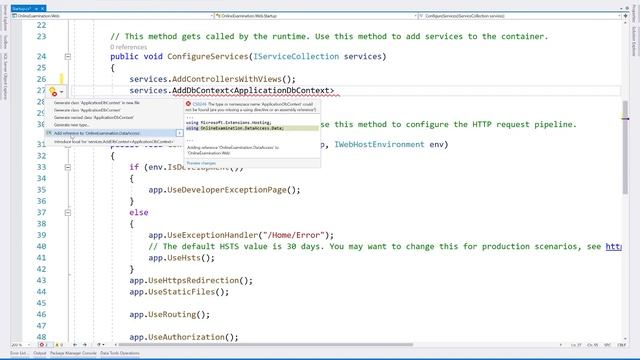Open the Package Manager Console tab
Screen dimensions: 640x360
[x=73, y=353]
